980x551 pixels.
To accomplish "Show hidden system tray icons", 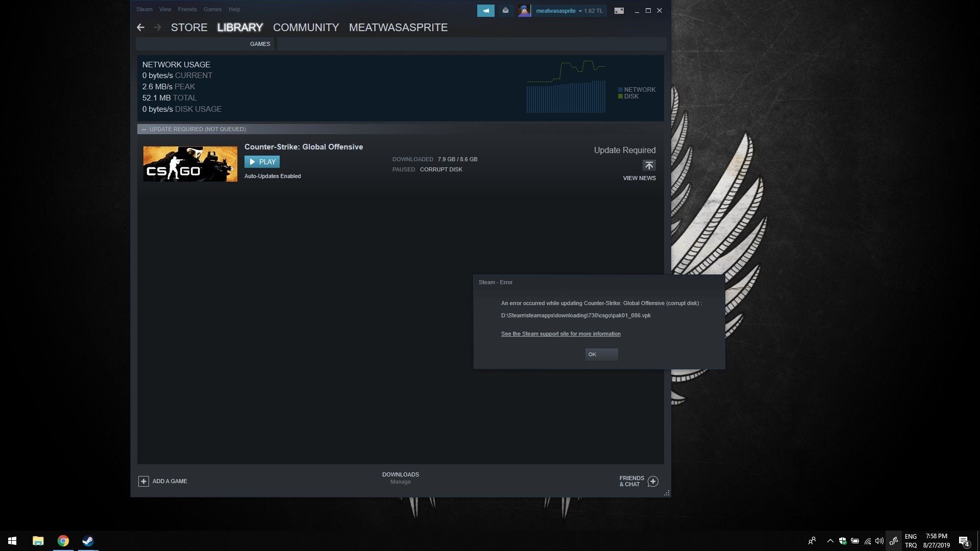I will click(x=830, y=541).
